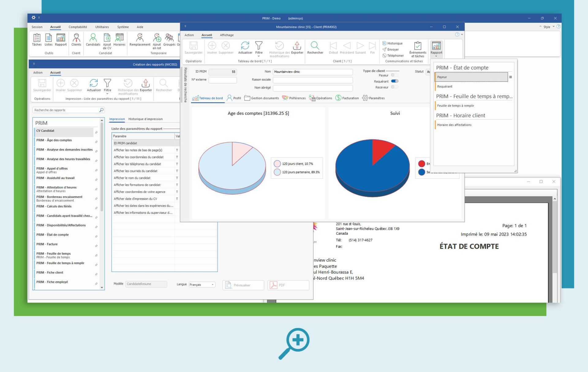Go to Suivant client record
The width and height of the screenshot is (588, 372).
(360, 47)
